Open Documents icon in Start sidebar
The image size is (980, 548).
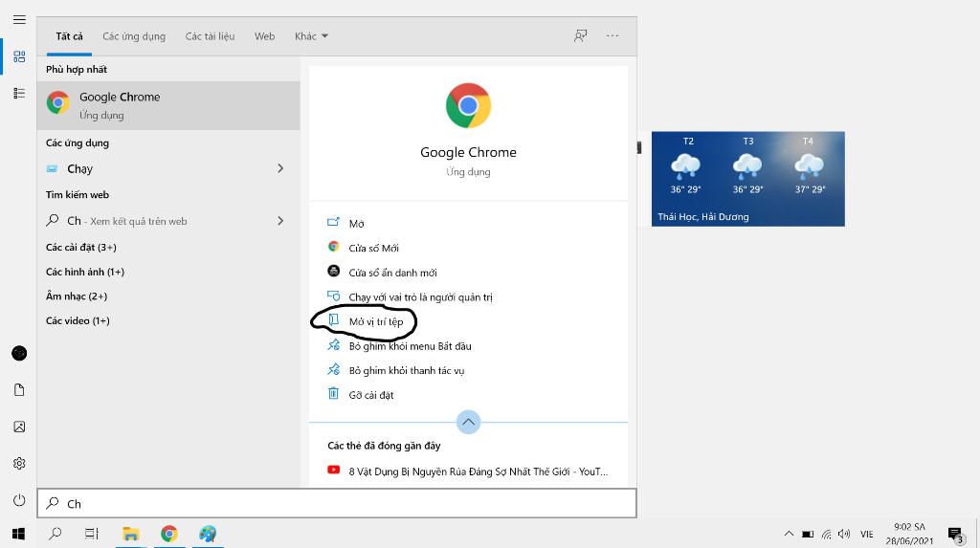pyautogui.click(x=19, y=390)
